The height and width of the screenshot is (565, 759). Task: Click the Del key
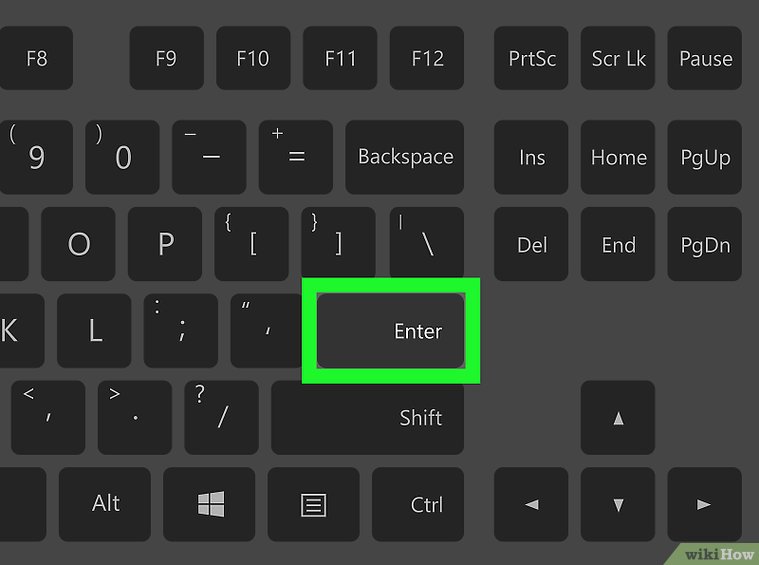(x=531, y=244)
